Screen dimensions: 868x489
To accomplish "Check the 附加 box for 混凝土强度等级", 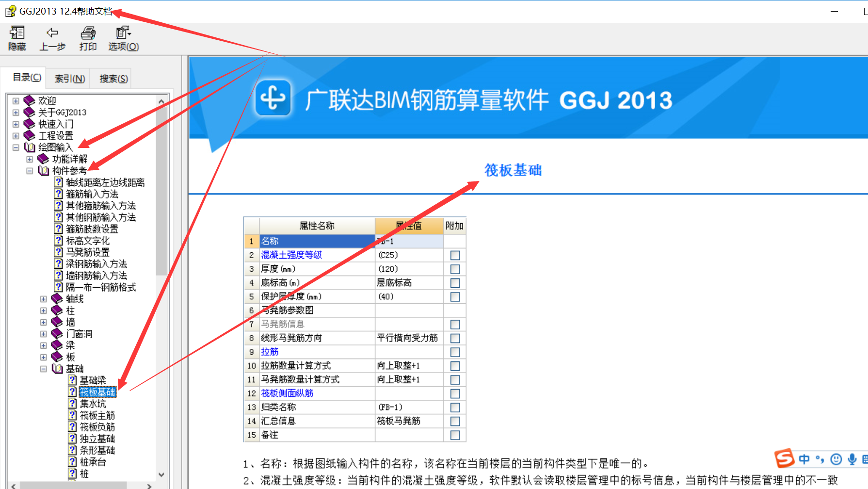I will click(x=455, y=255).
